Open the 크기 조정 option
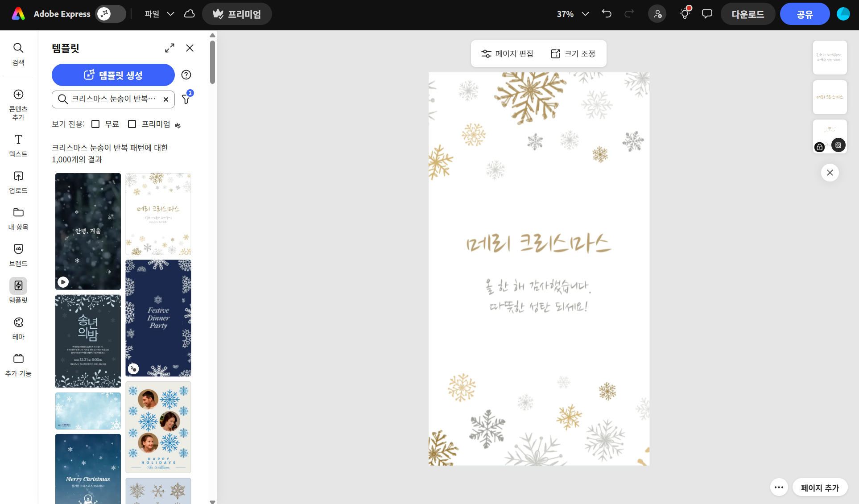This screenshot has width=859, height=504. [573, 54]
